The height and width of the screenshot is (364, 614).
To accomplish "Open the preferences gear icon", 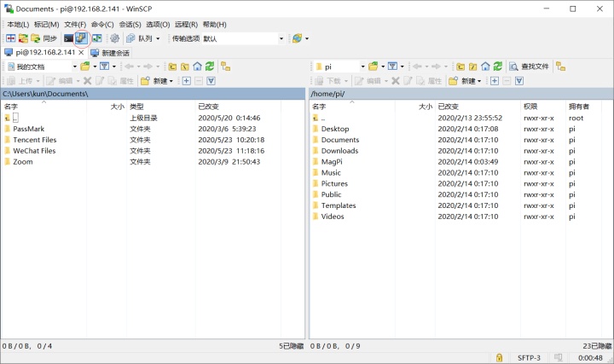I will (114, 38).
